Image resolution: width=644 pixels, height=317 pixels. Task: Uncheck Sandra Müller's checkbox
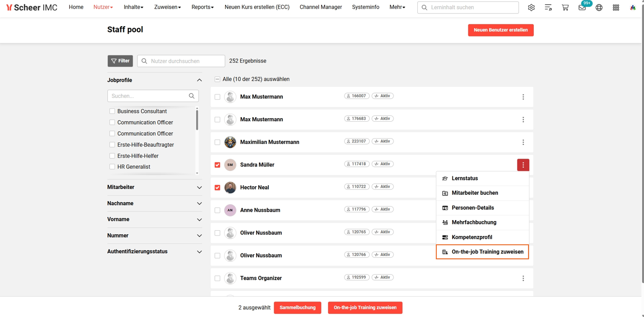[x=217, y=165]
